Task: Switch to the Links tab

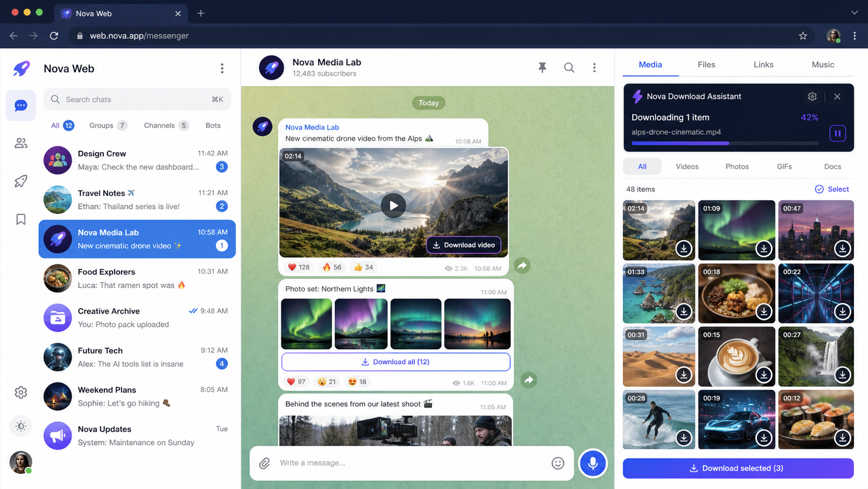Action: coord(764,64)
